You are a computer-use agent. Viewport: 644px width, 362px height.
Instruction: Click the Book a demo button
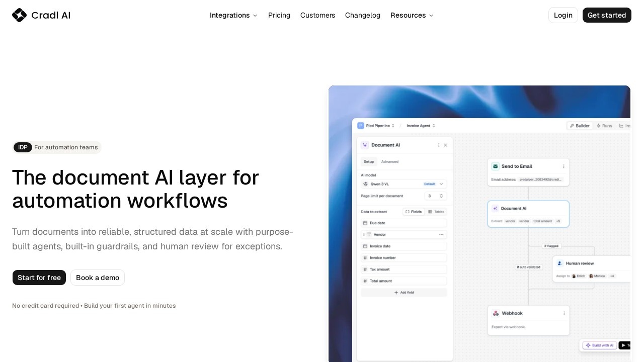pyautogui.click(x=98, y=278)
